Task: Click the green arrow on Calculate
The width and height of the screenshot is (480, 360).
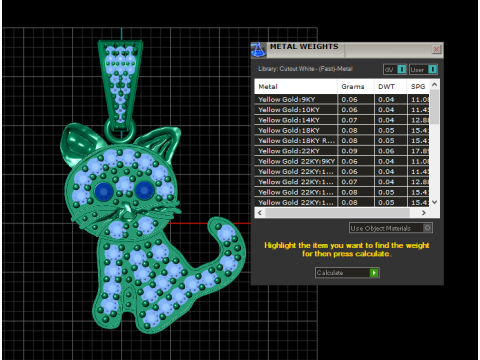Action: coord(374,273)
